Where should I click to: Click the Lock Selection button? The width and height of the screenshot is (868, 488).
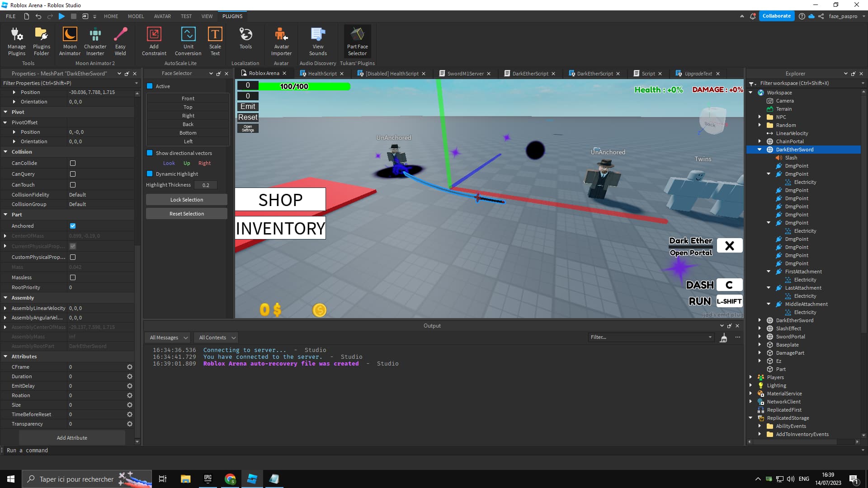pos(186,200)
